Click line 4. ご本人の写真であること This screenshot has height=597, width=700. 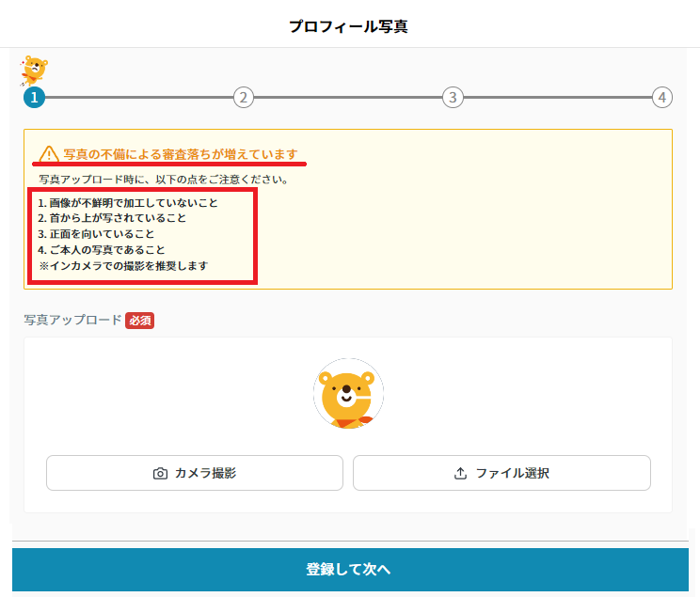pyautogui.click(x=102, y=250)
